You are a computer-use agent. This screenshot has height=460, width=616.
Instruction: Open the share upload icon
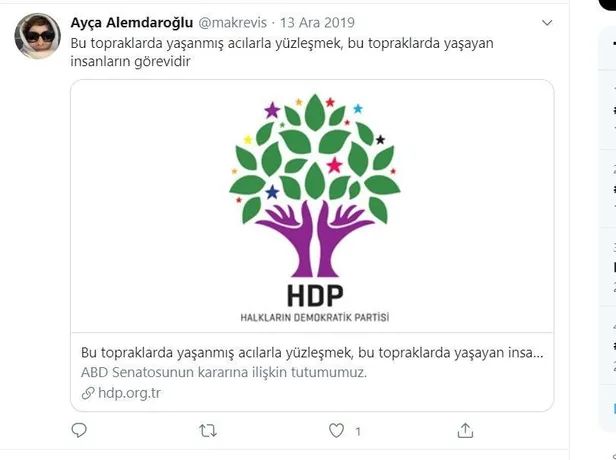pyautogui.click(x=465, y=431)
